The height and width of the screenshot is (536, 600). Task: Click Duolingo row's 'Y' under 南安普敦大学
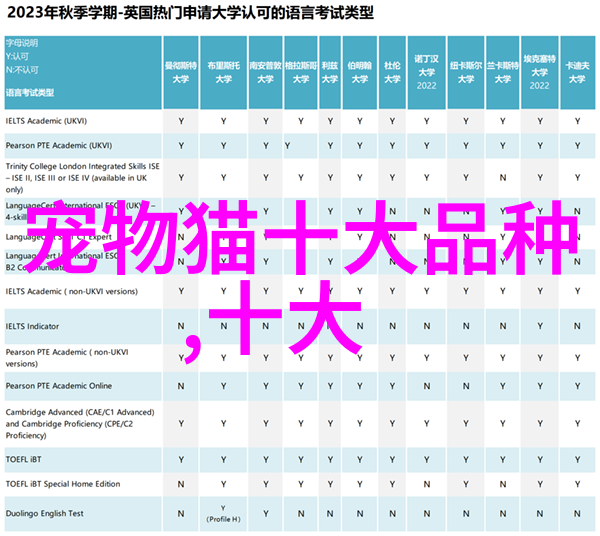click(x=266, y=513)
